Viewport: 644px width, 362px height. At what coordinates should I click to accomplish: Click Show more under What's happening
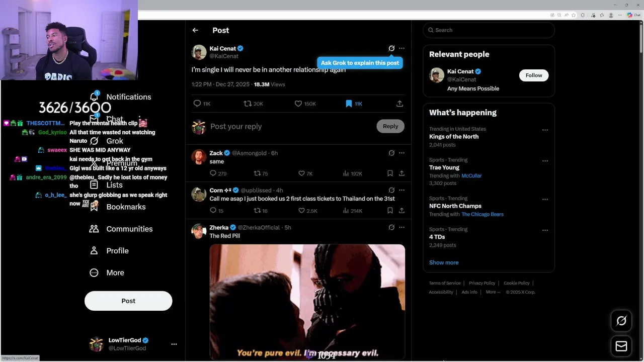(444, 262)
